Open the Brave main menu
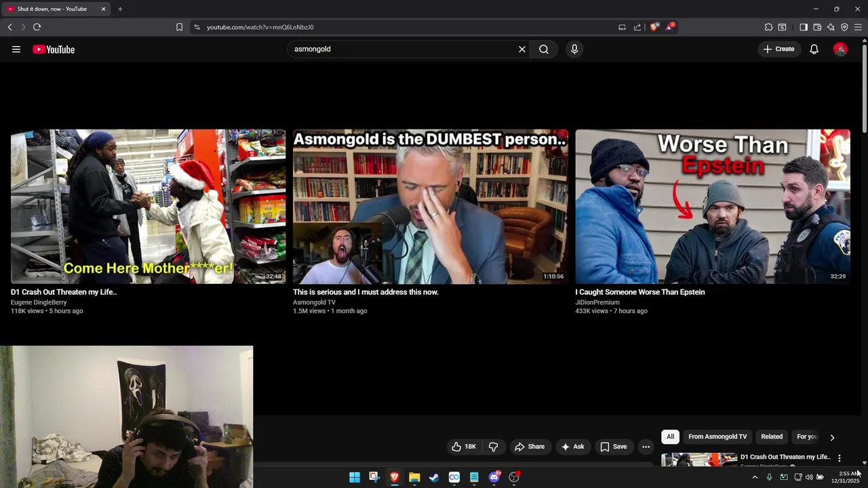Image resolution: width=868 pixels, height=488 pixels. 858,27
